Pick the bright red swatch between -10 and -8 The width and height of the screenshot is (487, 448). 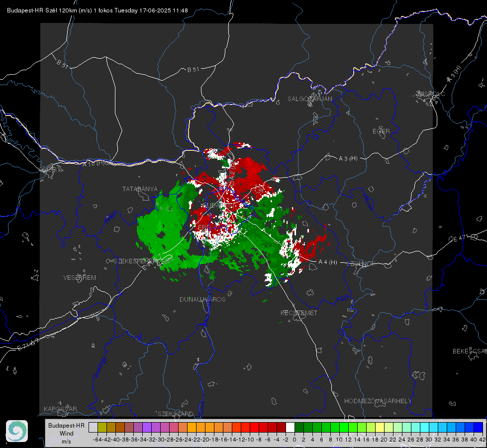[x=254, y=427]
